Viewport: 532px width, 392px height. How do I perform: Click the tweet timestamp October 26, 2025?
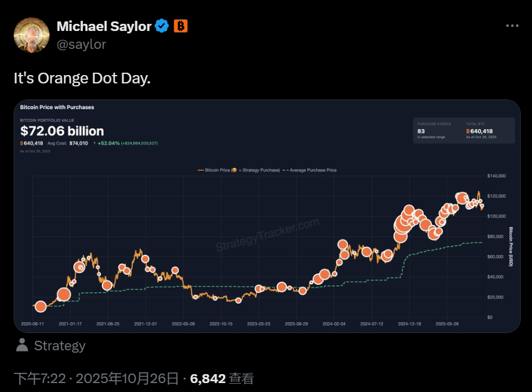coord(97,378)
